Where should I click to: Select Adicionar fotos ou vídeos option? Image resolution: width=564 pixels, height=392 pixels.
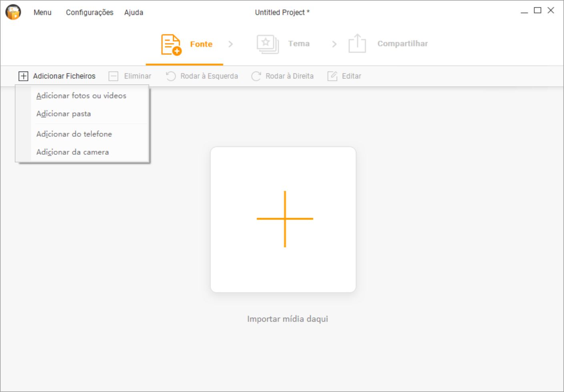click(81, 96)
